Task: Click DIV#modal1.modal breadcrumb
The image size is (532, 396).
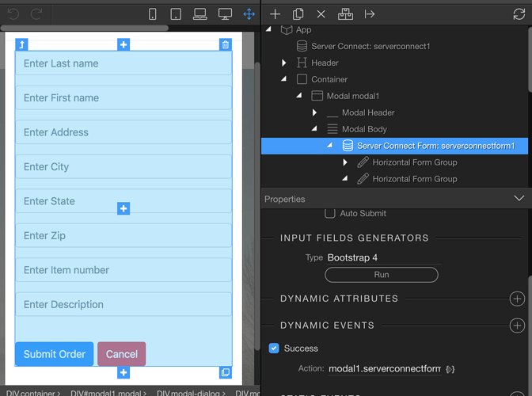Action: tap(106, 393)
